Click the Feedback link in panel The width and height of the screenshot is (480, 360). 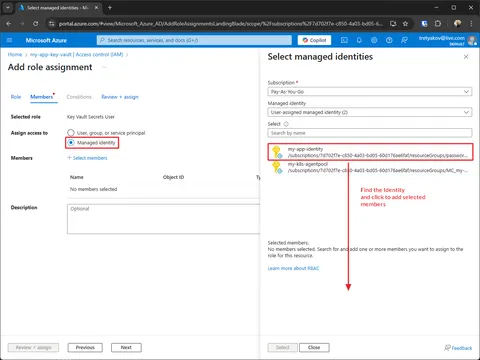(x=458, y=348)
